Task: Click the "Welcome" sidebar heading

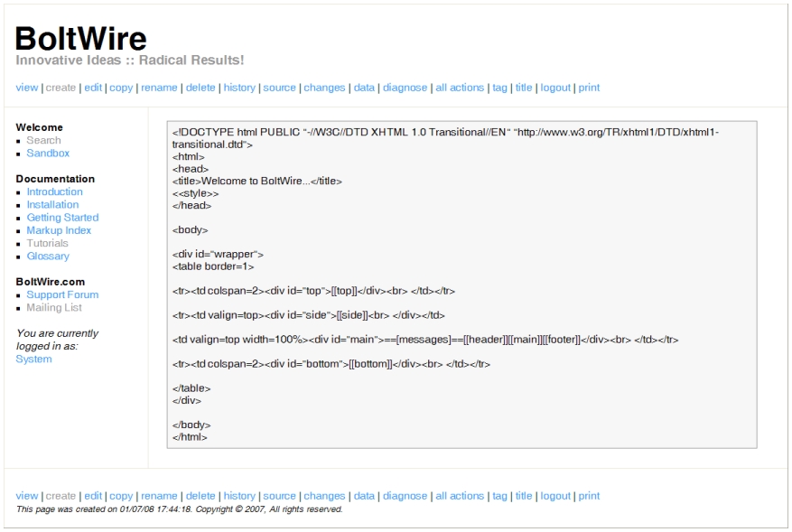Action: pos(40,127)
